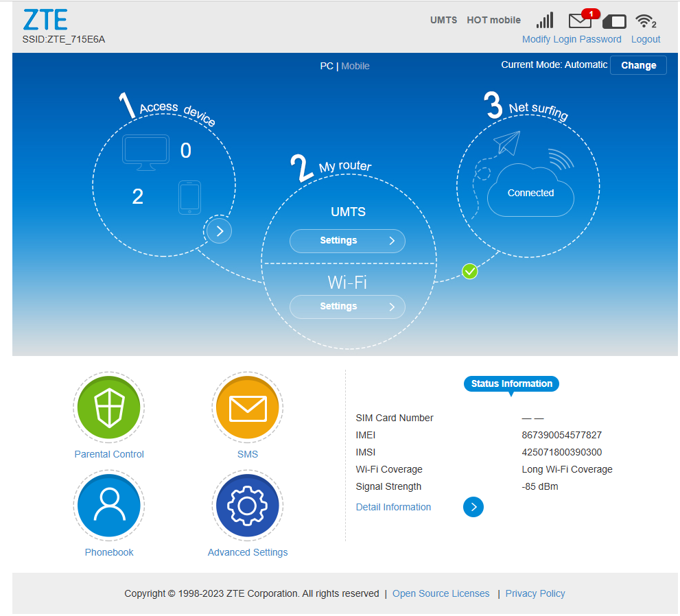Open the orange SMS envelope icon
This screenshot has width=680, height=616.
(248, 407)
